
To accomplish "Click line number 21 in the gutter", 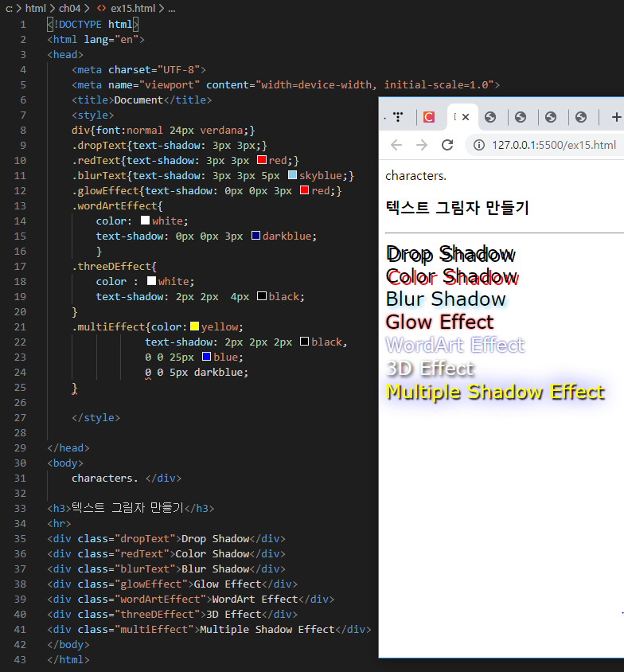I will click(x=20, y=326).
